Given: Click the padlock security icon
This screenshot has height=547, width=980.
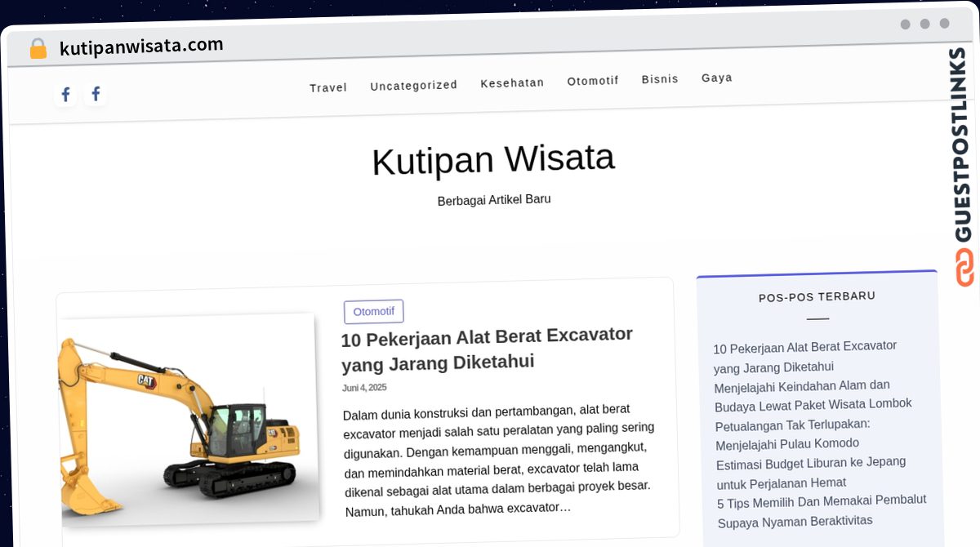Looking at the screenshot, I should pos(38,49).
